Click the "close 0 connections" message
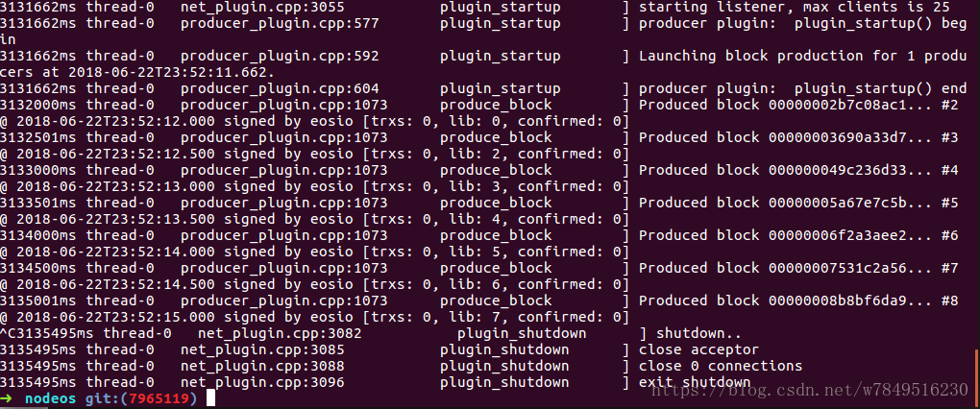The width and height of the screenshot is (980, 409). 720,366
